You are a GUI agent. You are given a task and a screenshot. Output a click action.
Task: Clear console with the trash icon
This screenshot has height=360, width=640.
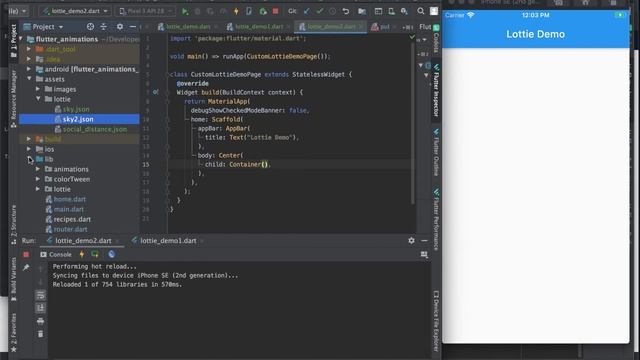tap(40, 334)
